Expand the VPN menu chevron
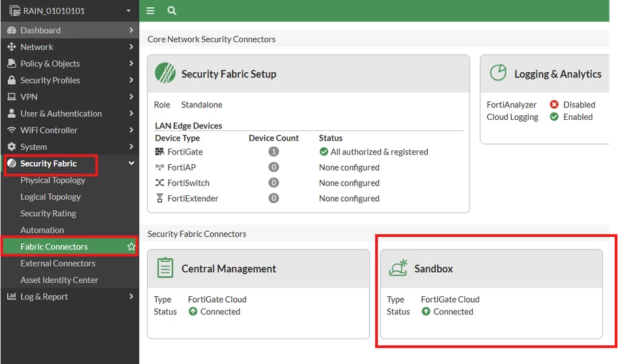 point(132,97)
